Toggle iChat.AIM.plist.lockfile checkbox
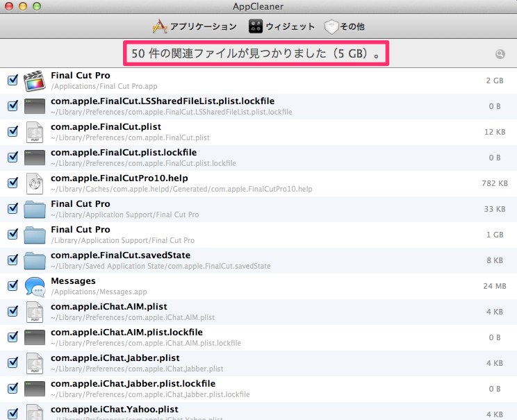 pyautogui.click(x=13, y=337)
